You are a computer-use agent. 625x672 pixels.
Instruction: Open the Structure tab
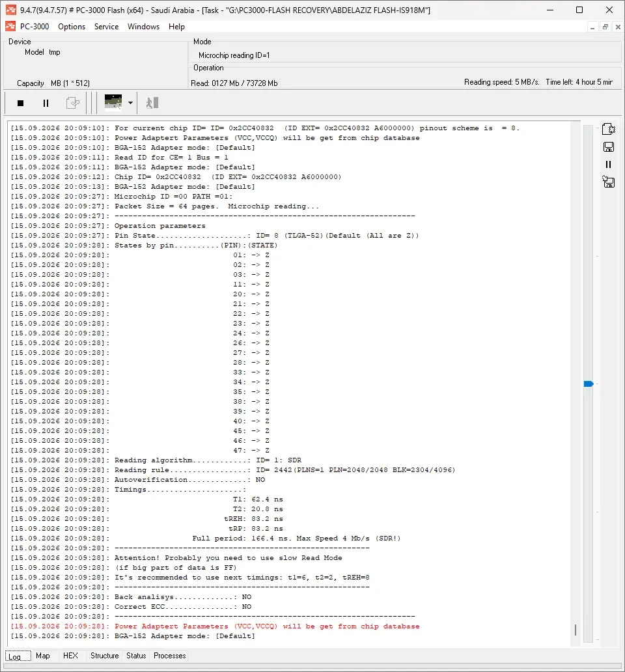point(105,656)
